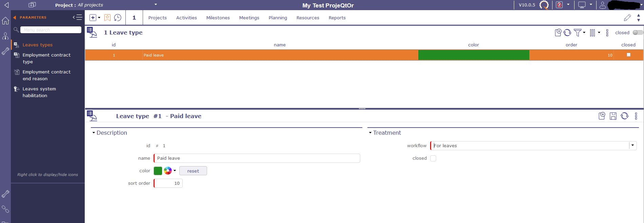644x223 pixels.
Task: Open Leaves system habilitation
Action: pyautogui.click(x=39, y=92)
